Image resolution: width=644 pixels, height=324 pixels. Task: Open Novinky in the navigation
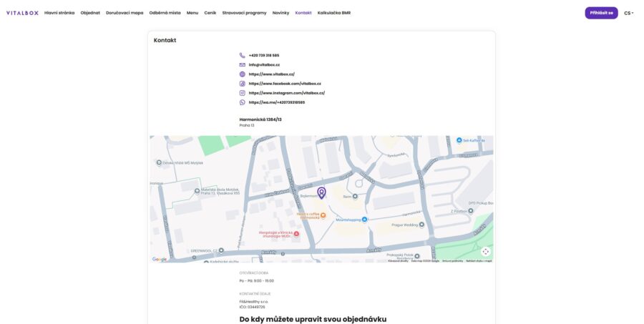click(x=280, y=13)
